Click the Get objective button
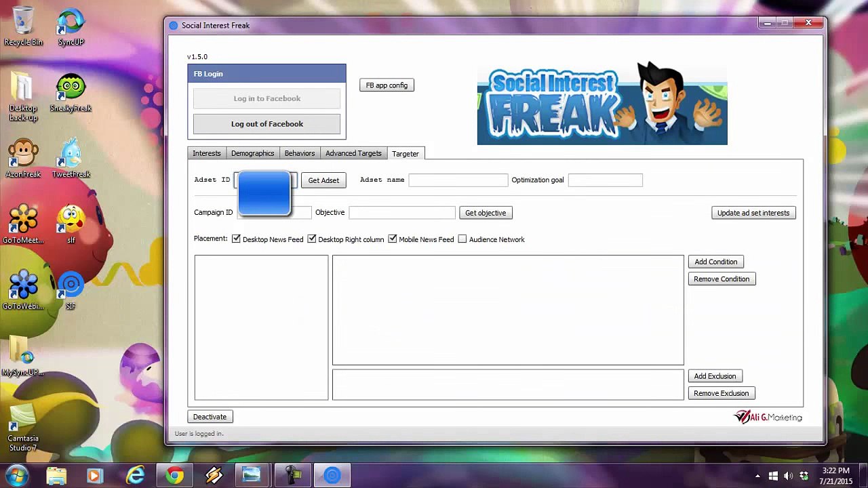 (x=486, y=213)
